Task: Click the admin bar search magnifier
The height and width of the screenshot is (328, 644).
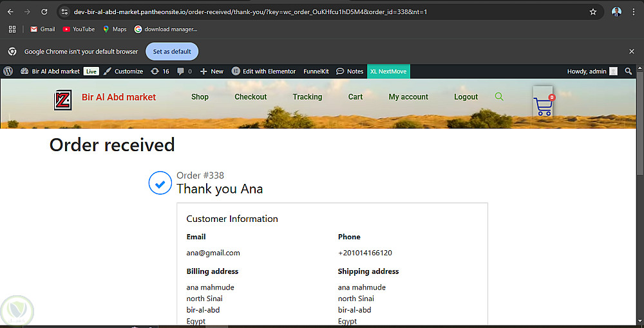Action: point(629,71)
